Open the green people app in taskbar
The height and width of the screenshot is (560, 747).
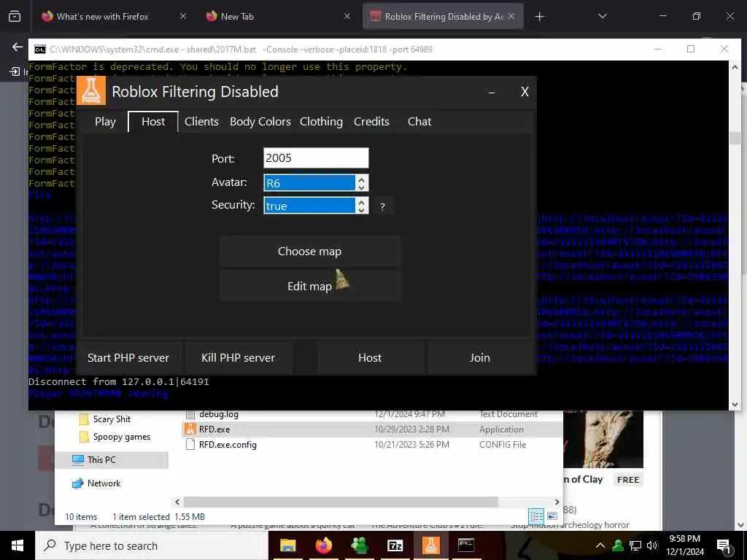click(359, 545)
